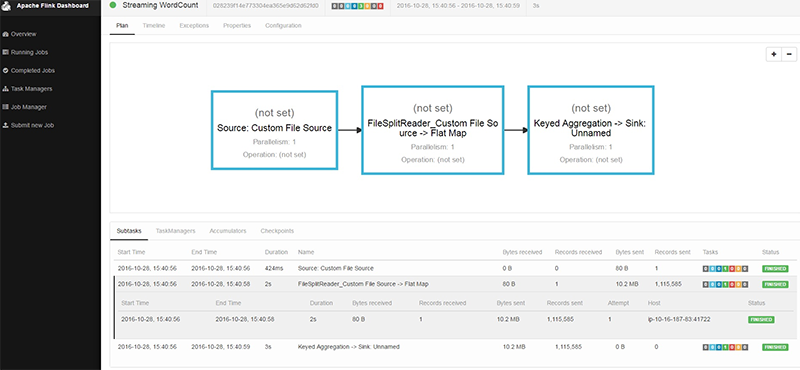The image size is (800, 370).
Task: Expand the Keyed Aggregation -> Sink: Unnamed row
Action: coord(455,347)
